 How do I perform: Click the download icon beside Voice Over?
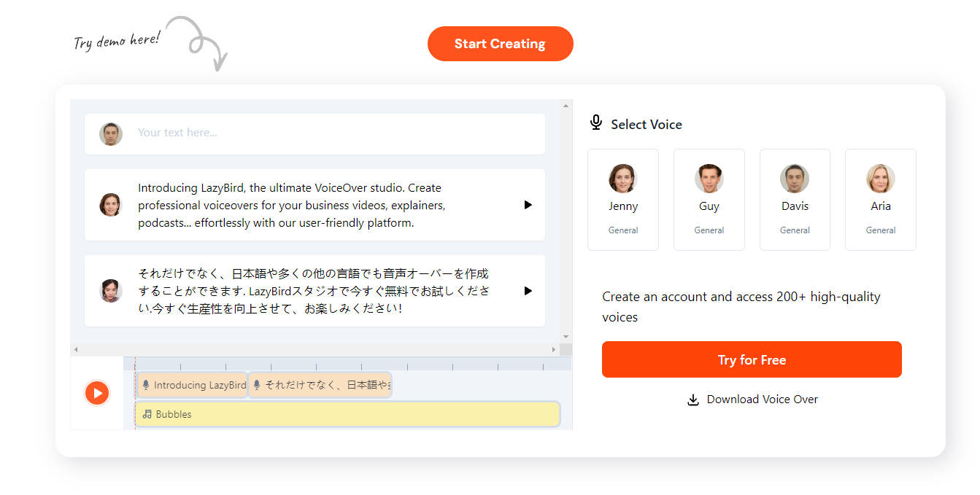(693, 399)
